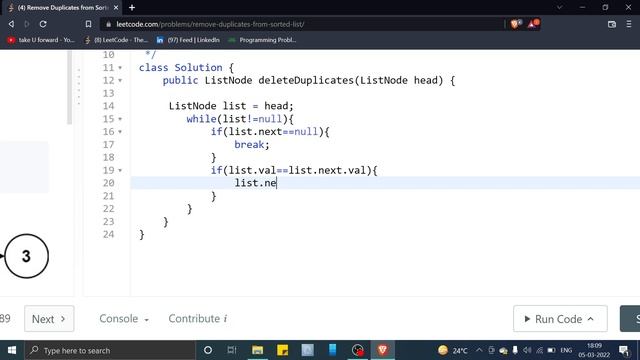
Task: Open a new browser tab
Action: coord(132,7)
